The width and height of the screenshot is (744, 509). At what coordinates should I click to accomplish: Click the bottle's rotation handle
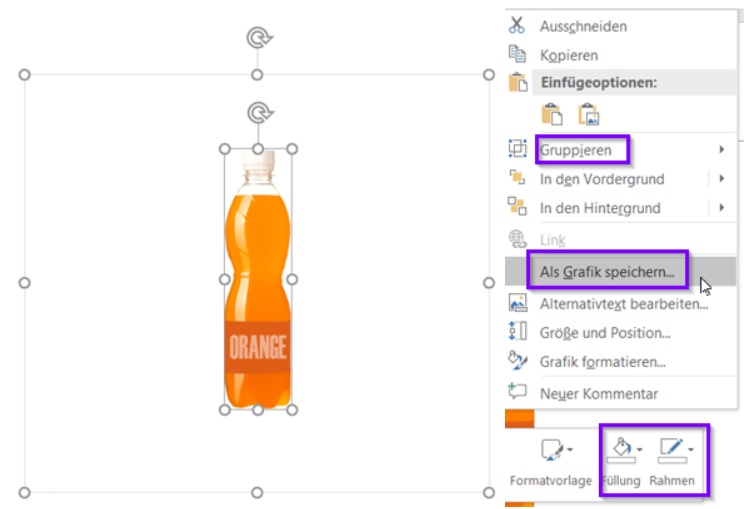click(258, 110)
